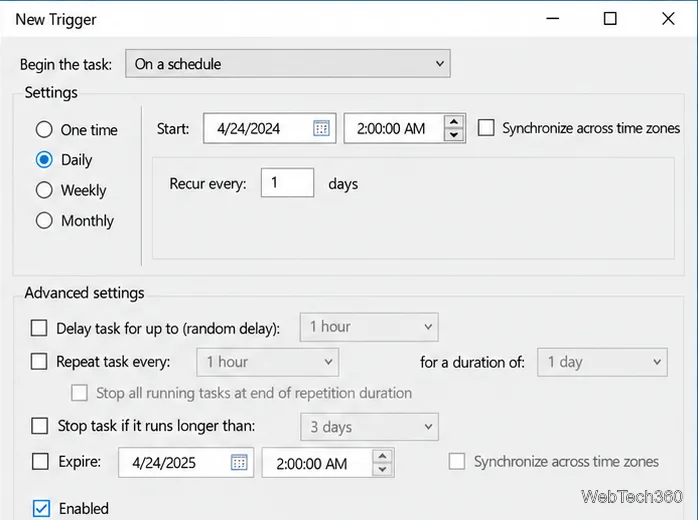Viewport: 698px width, 520px height.
Task: Open the Begin the task dropdown
Action: [x=288, y=64]
